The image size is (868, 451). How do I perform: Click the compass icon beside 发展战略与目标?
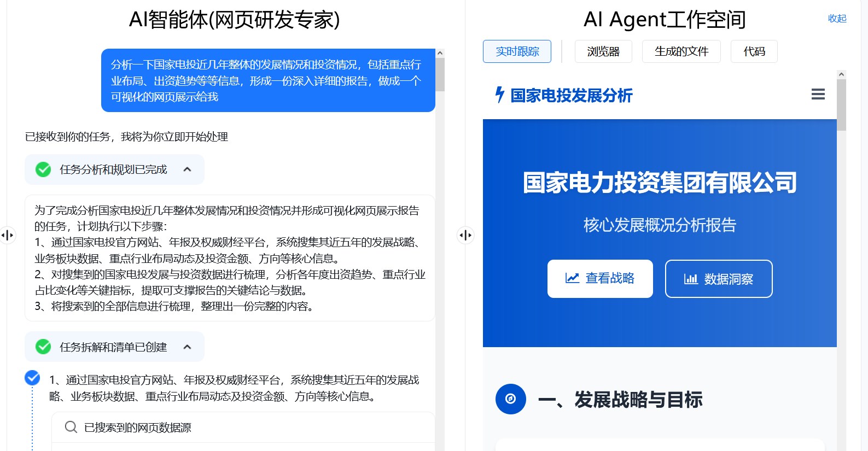tap(510, 399)
